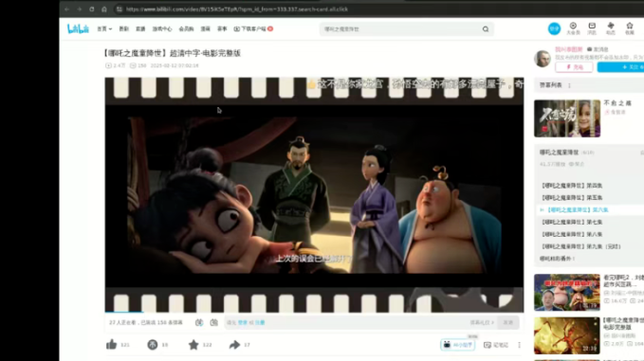Open the 不愈之殇 recommended thumbnail
This screenshot has width=644, height=361.
567,118
